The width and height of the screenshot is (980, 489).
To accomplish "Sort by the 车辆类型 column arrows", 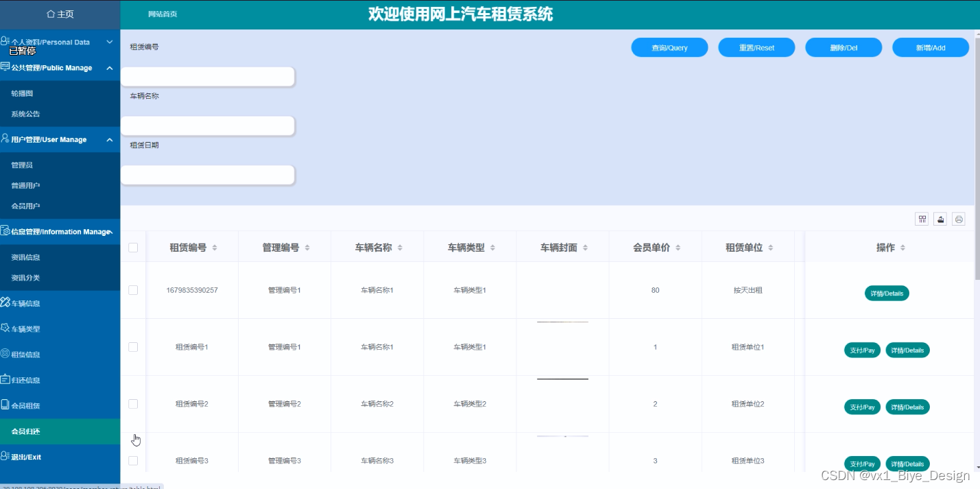I will (492, 248).
